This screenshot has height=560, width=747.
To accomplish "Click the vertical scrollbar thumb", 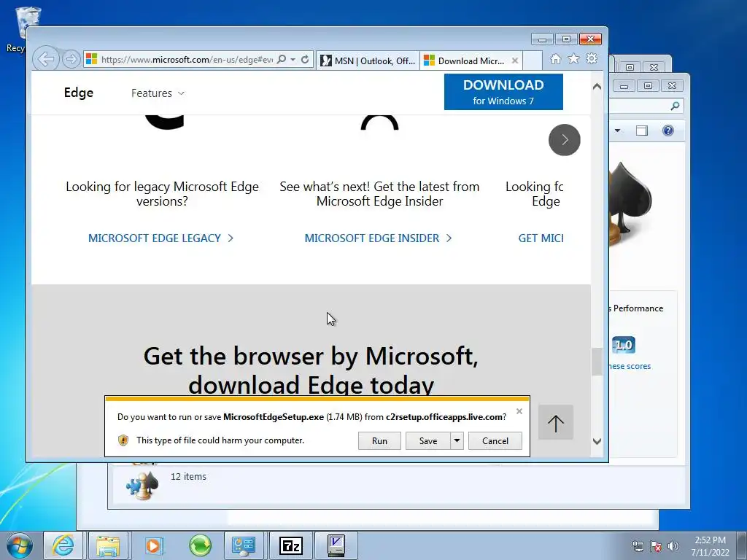I will tap(597, 362).
